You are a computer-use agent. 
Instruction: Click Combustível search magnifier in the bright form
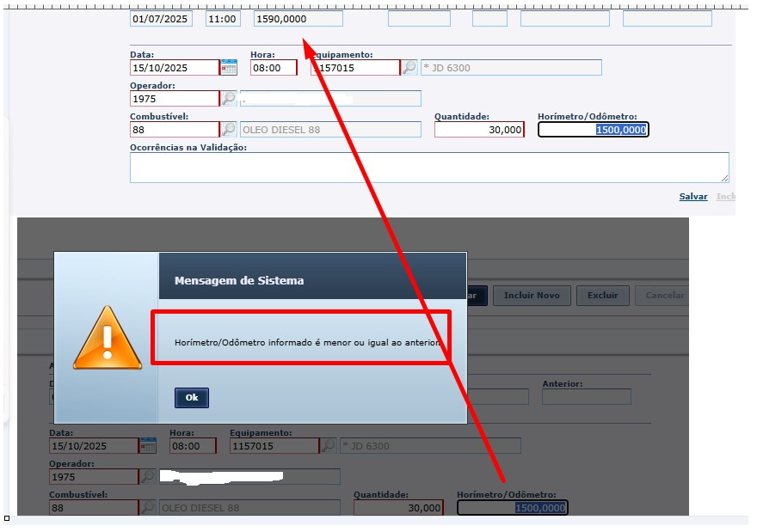229,129
